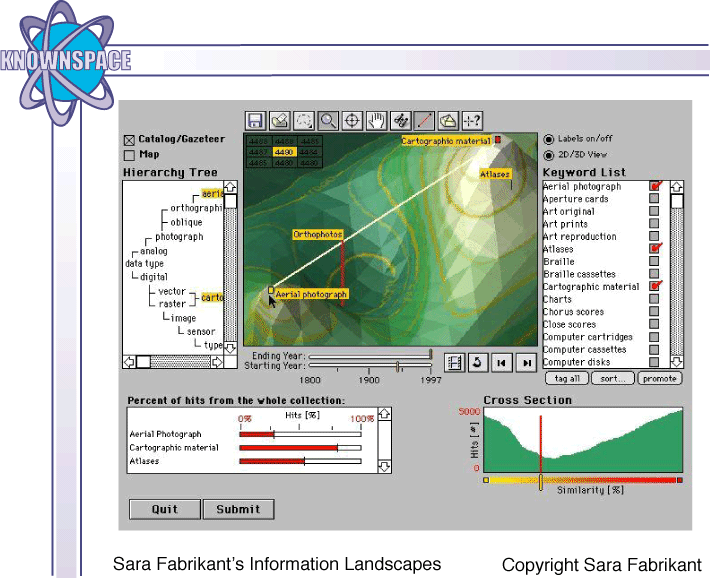Screen dimensions: 710x579
Task: Click the Quit button
Action: tap(164, 509)
